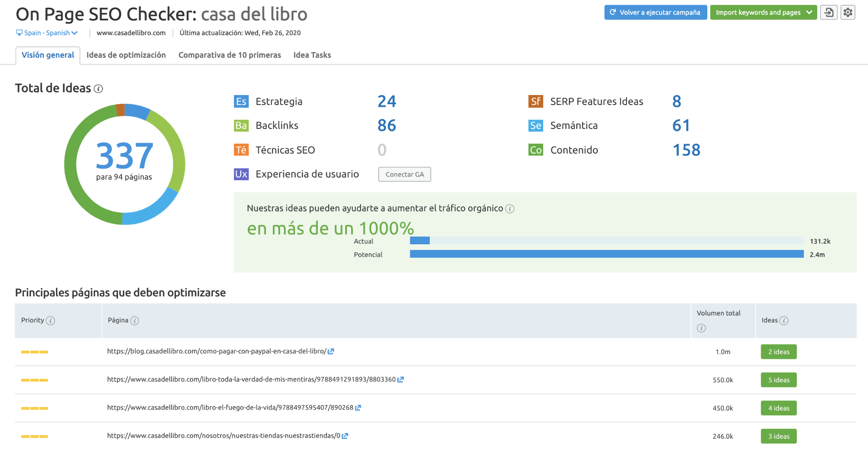Image resolution: width=868 pixels, height=450 pixels.
Task: Click info icon next to Total de Ideas
Action: [99, 89]
